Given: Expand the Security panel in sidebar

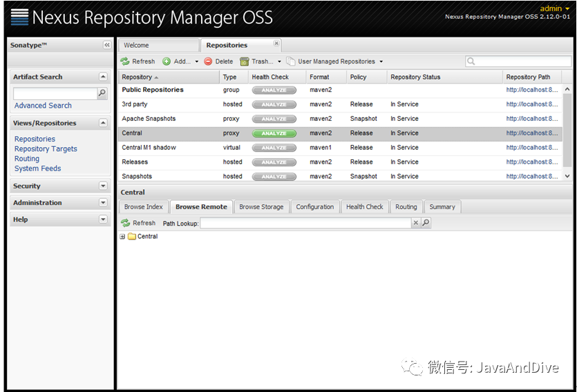Looking at the screenshot, I should 103,186.
